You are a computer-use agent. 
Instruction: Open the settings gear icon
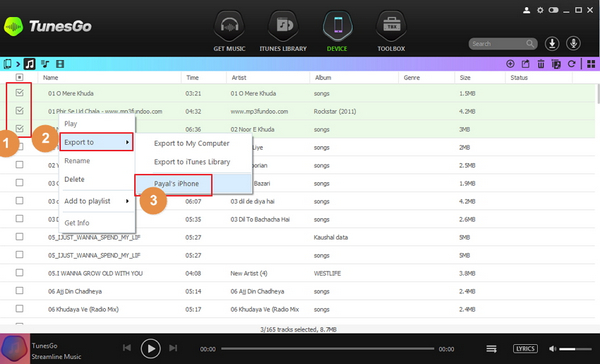pos(540,10)
